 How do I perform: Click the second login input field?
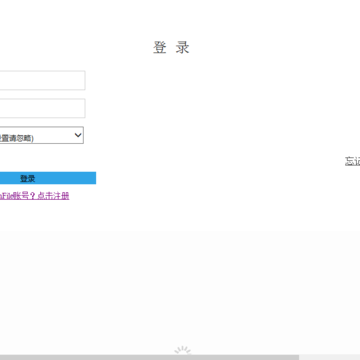pyautogui.click(x=42, y=108)
